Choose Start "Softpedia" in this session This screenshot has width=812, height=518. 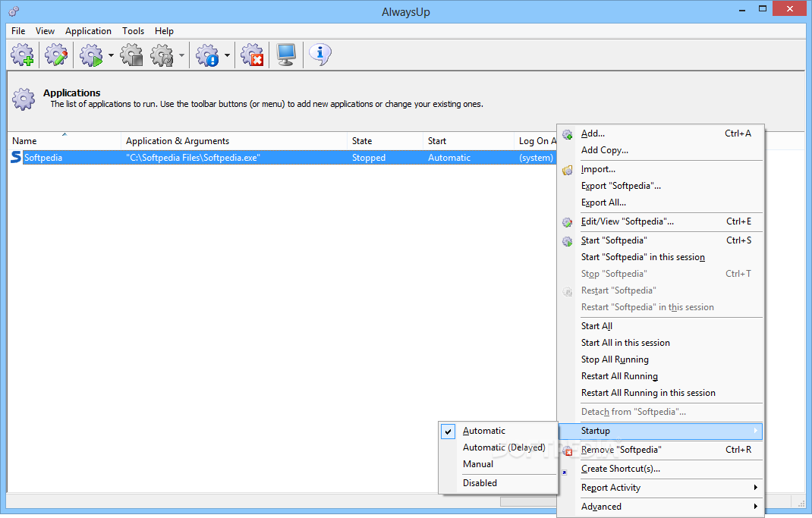pyautogui.click(x=660, y=257)
